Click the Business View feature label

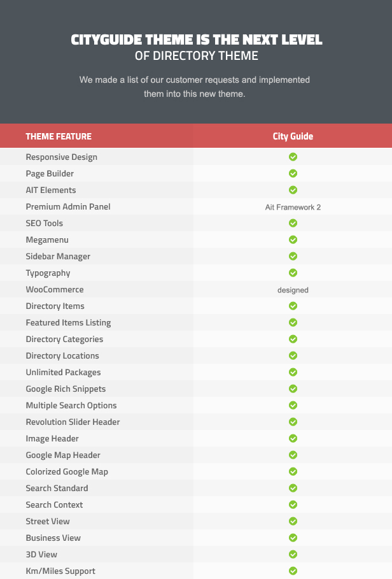53,538
